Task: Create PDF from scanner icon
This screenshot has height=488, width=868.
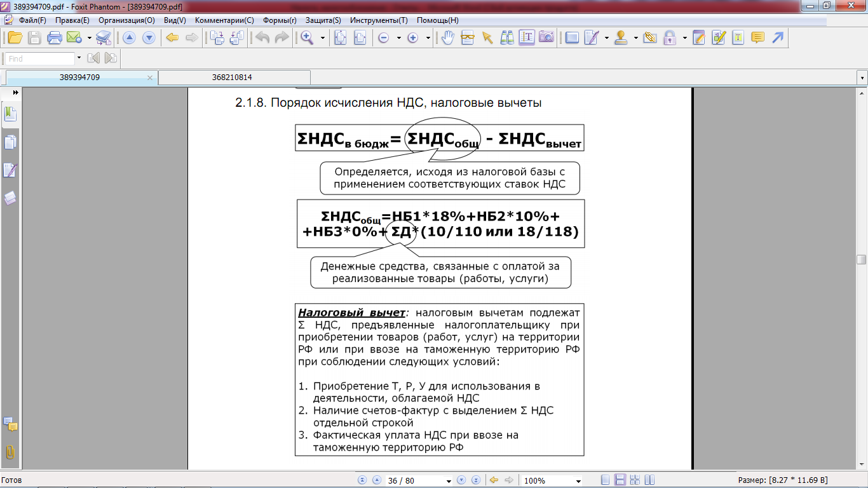Action: pos(104,37)
